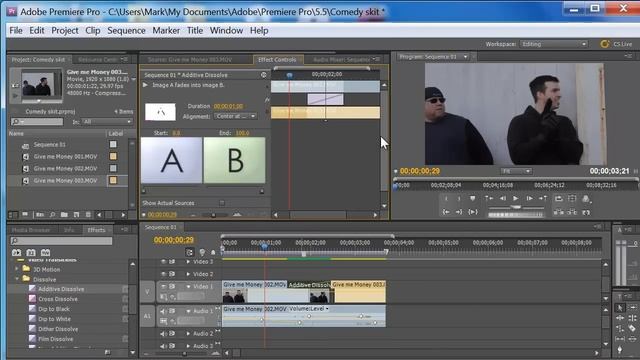Open zoom level Fit dropdown in Program monitor

[x=516, y=171]
